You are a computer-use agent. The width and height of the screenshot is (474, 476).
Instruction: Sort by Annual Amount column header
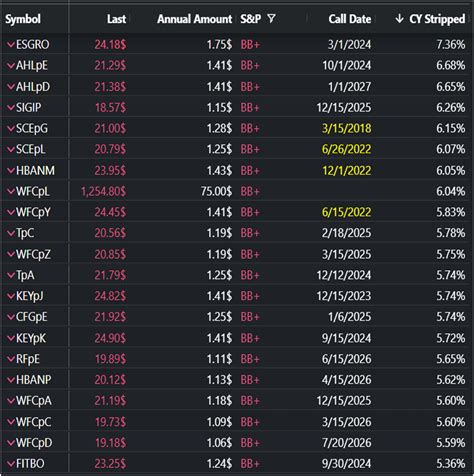[195, 19]
